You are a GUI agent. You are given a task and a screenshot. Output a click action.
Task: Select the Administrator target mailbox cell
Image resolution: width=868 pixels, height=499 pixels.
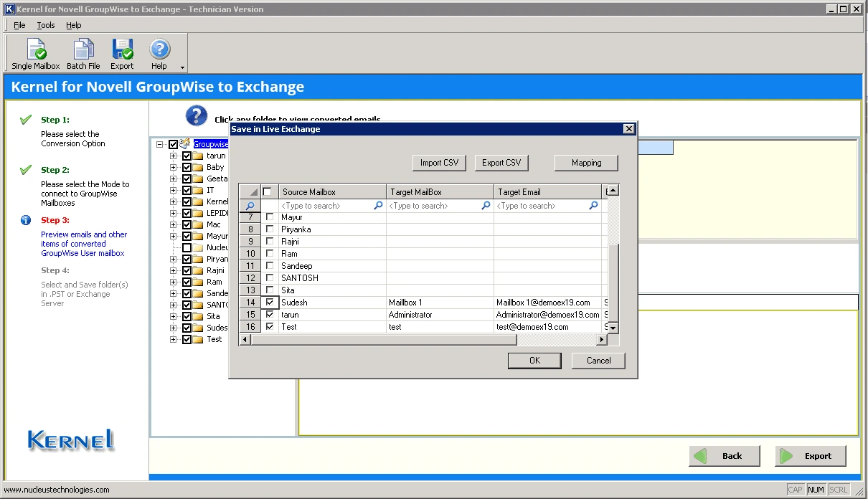coord(440,315)
